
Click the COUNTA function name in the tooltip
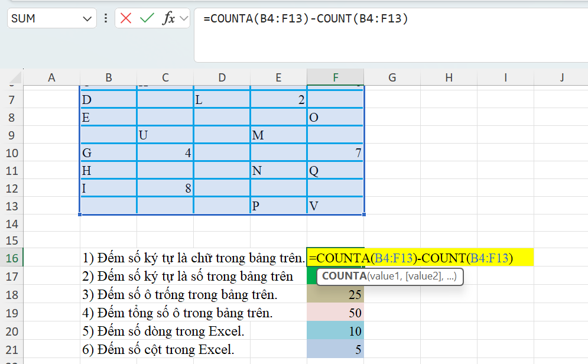click(343, 277)
